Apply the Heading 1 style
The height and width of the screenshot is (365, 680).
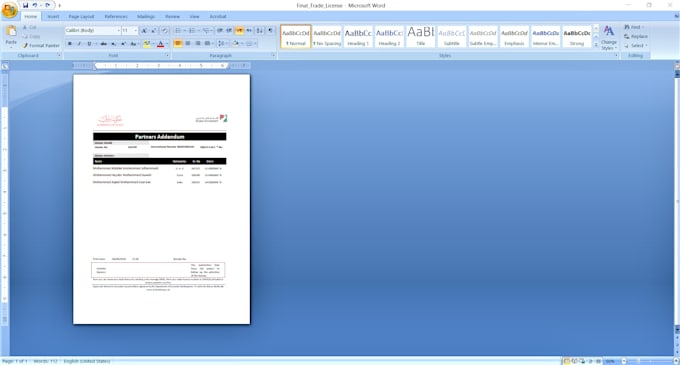[358, 36]
